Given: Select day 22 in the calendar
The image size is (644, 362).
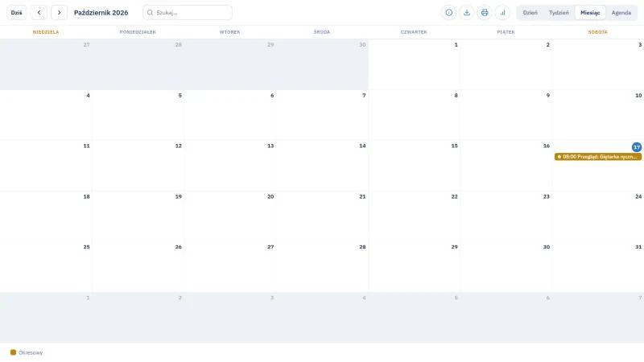Looking at the screenshot, I should (414, 216).
